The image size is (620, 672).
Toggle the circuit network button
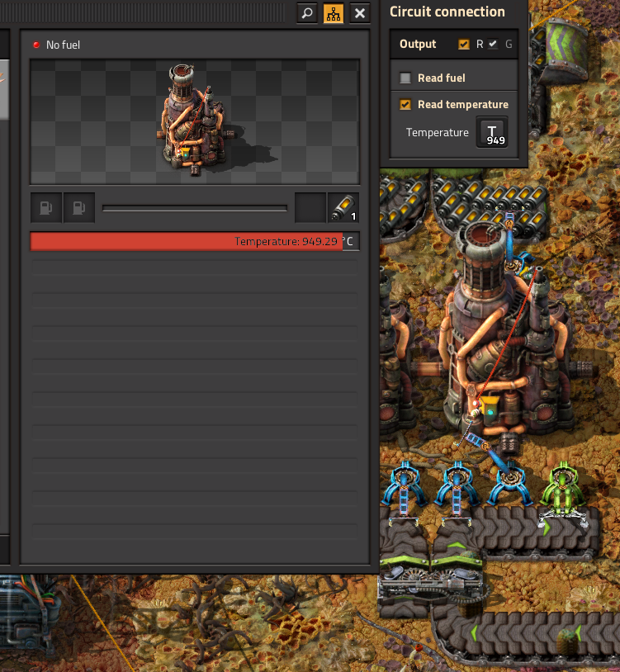(334, 13)
